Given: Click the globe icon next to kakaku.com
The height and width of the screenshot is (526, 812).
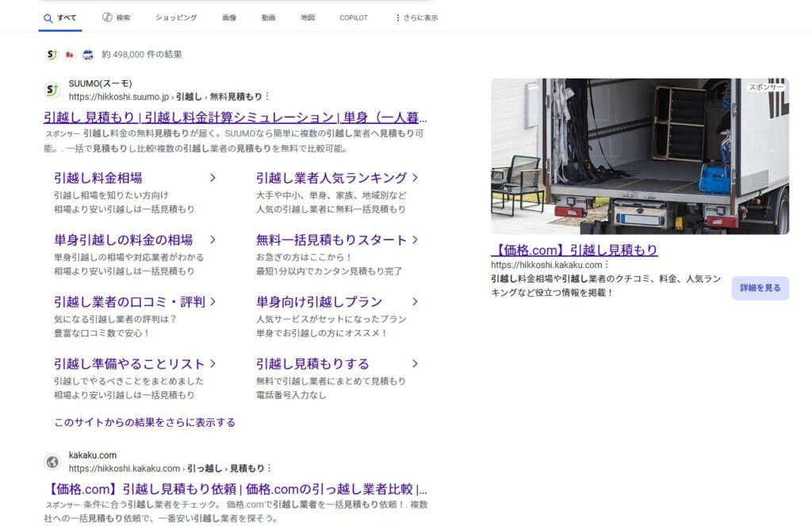Looking at the screenshot, I should 52,462.
